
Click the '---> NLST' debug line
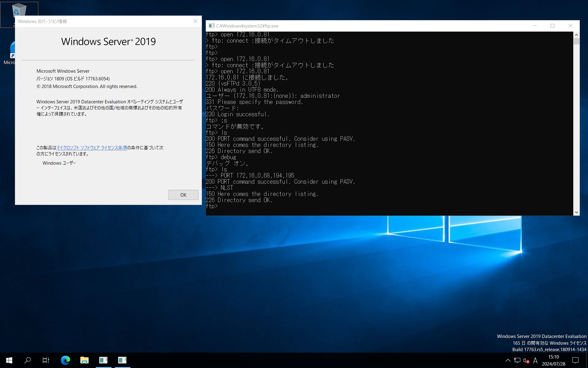[x=219, y=188]
